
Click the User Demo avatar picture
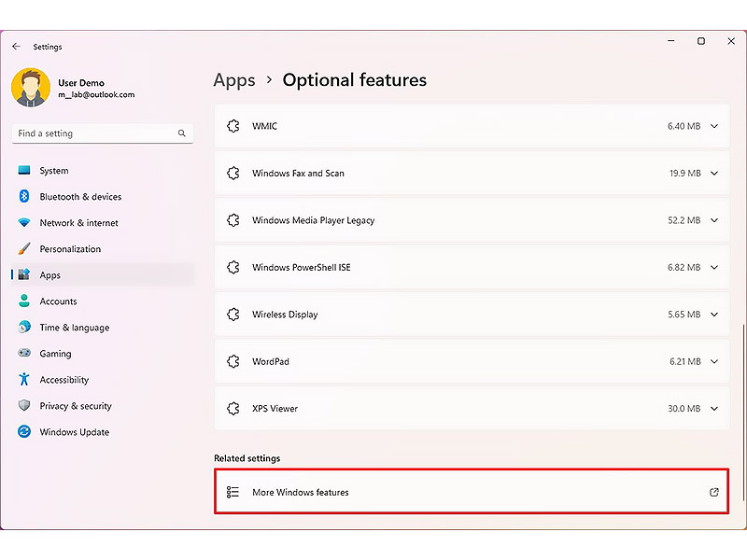coord(31,87)
